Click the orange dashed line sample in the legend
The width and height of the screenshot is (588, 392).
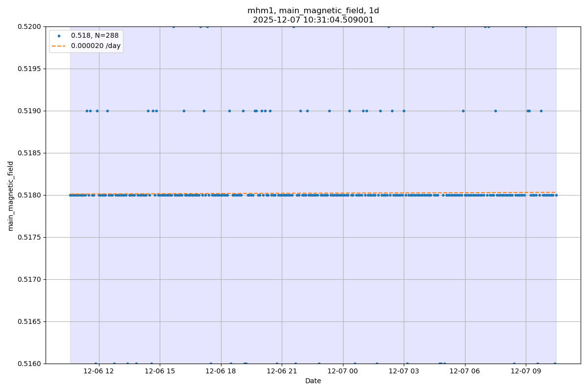59,46
